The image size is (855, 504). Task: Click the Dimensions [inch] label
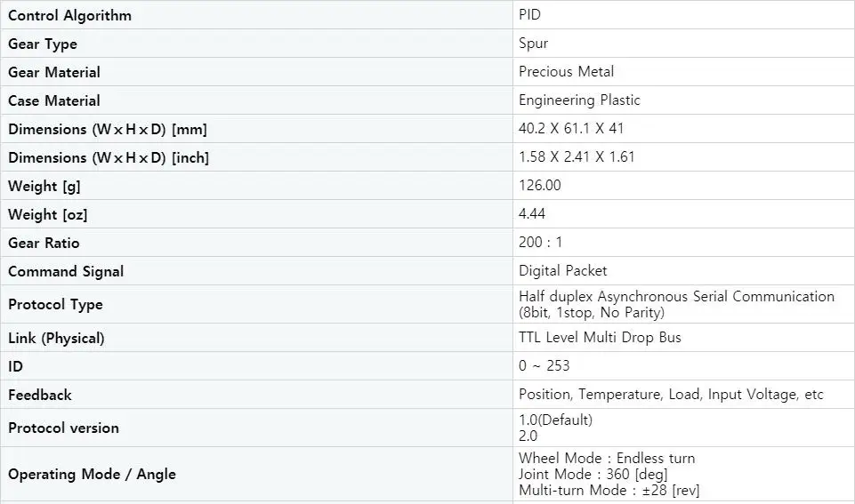(x=109, y=157)
